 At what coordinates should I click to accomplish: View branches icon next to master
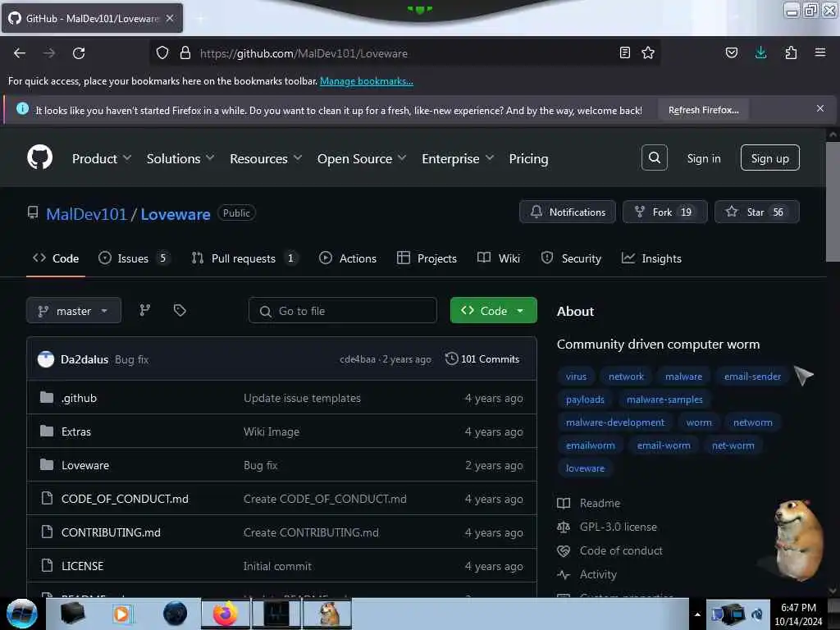144,310
